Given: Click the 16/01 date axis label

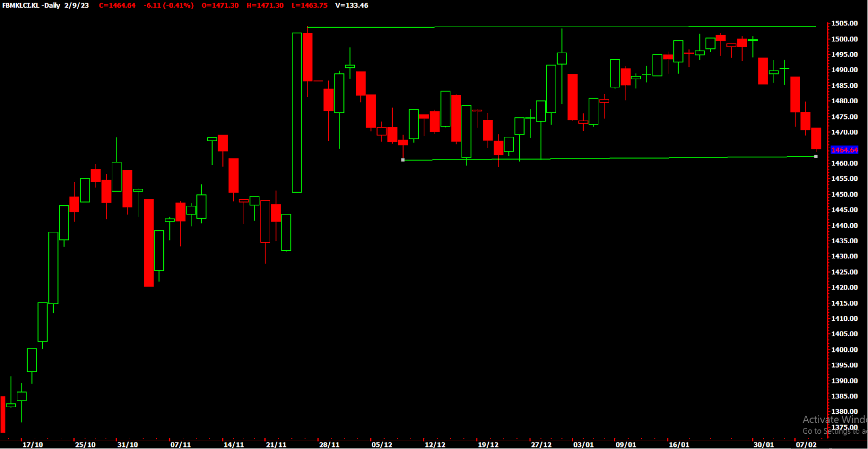Looking at the screenshot, I should tap(679, 445).
